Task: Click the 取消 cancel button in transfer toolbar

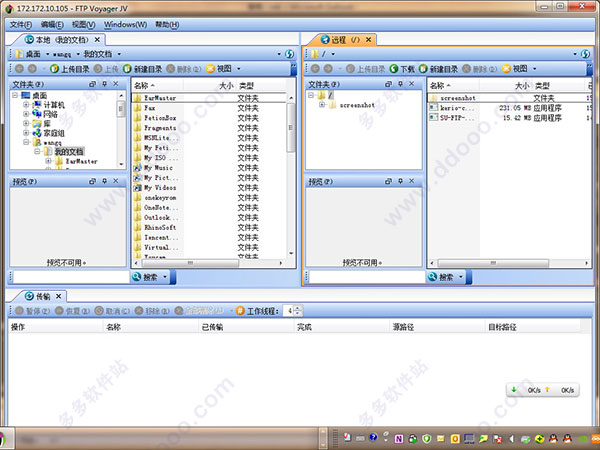Action: pos(112,311)
